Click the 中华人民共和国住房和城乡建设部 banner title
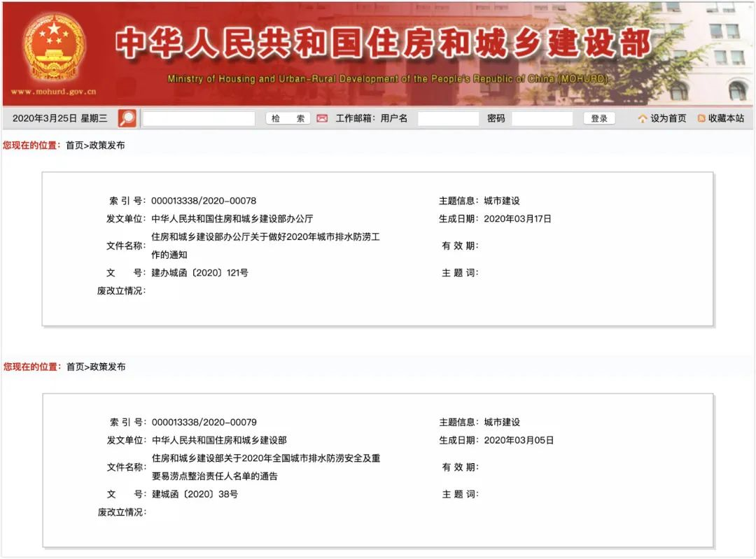Image resolution: width=756 pixels, height=559 pixels. 383,44
